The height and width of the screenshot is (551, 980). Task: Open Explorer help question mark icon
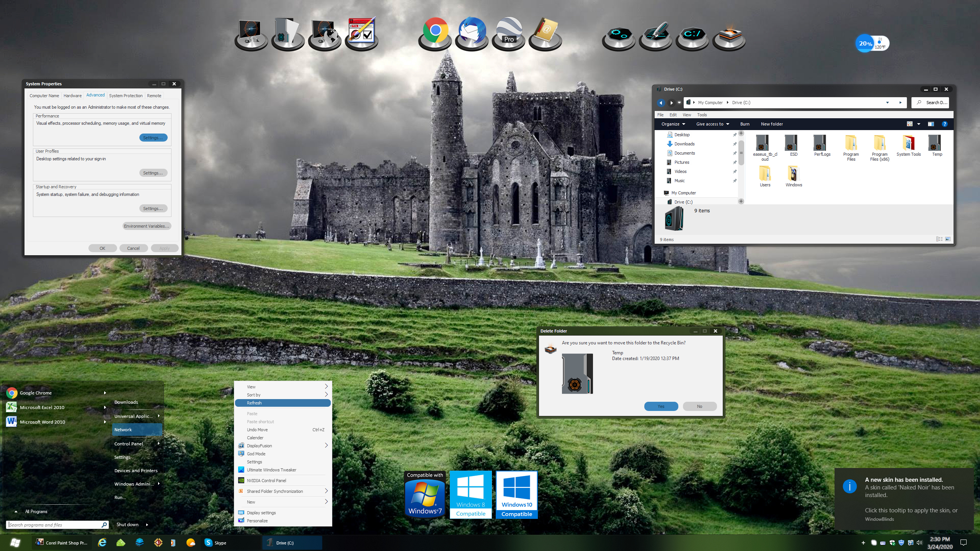click(944, 124)
